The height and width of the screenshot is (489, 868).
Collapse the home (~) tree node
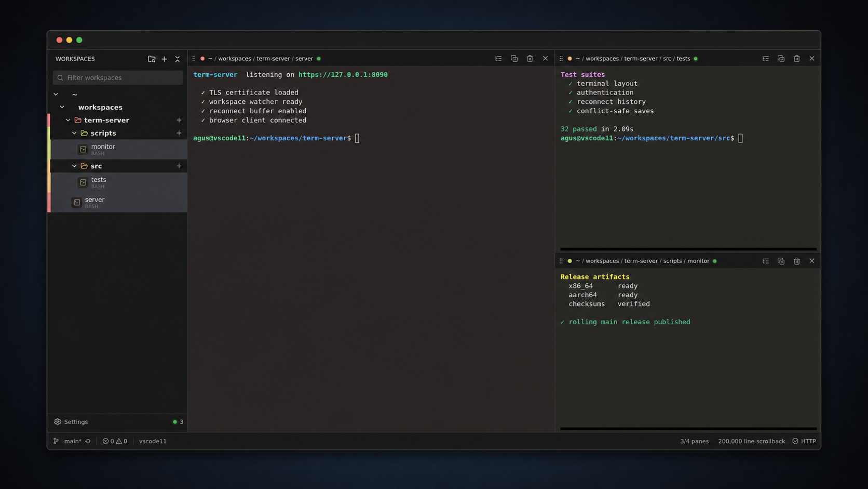click(x=56, y=95)
